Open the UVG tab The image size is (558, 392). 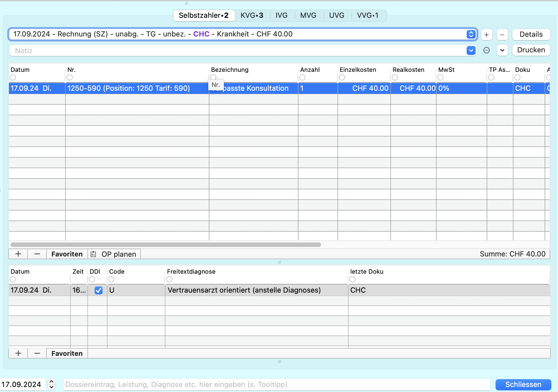[337, 15]
